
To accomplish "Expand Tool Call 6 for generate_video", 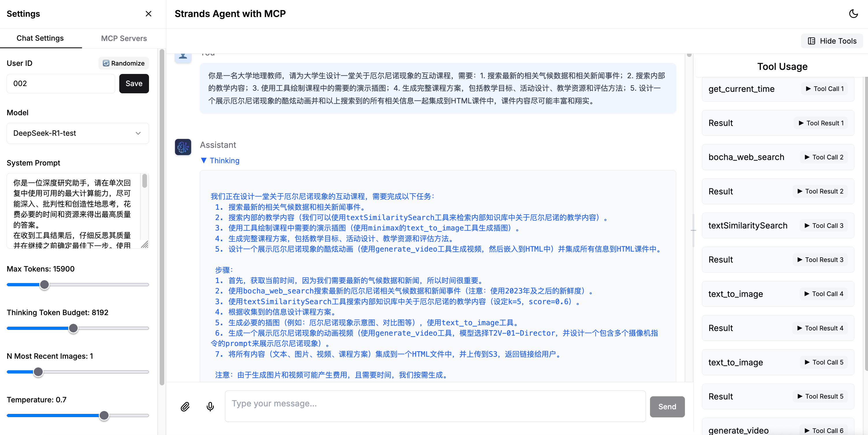I will pyautogui.click(x=824, y=430).
